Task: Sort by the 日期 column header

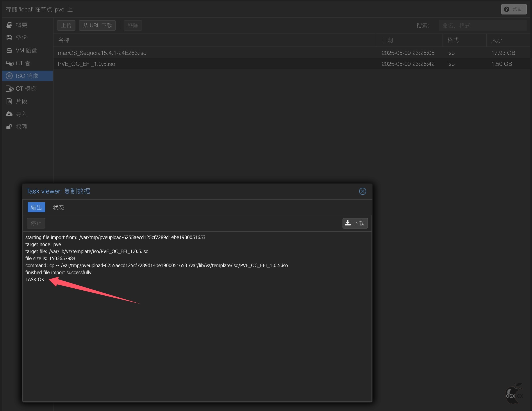Action: click(410, 40)
